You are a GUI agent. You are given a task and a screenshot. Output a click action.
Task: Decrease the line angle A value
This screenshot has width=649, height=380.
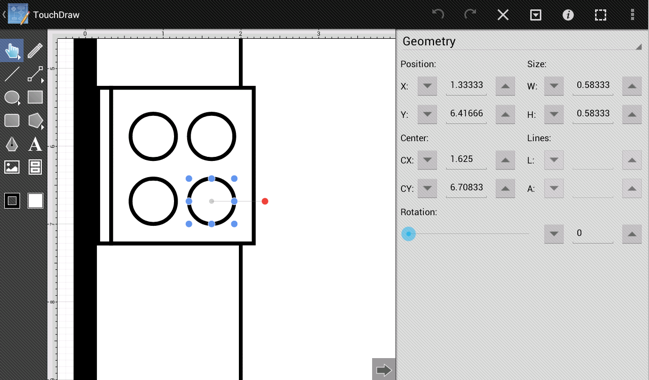[x=554, y=188]
